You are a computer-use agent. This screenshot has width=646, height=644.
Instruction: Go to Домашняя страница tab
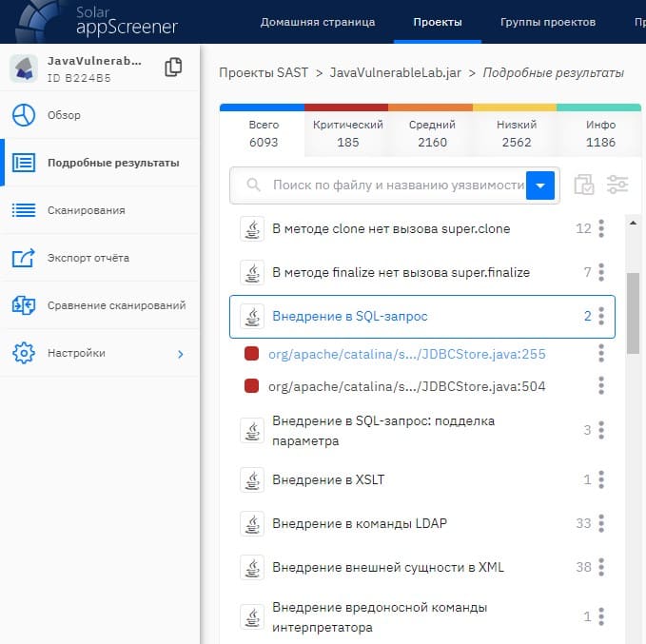click(318, 22)
